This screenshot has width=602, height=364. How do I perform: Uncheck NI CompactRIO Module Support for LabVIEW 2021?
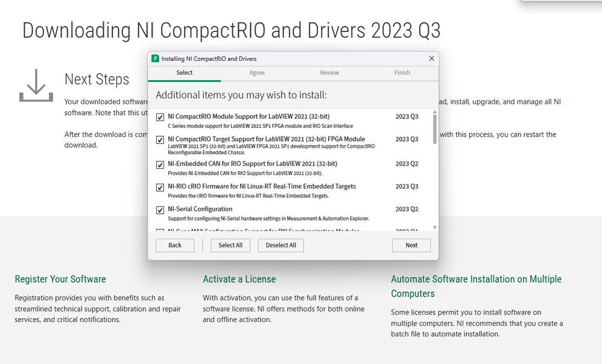pos(160,117)
